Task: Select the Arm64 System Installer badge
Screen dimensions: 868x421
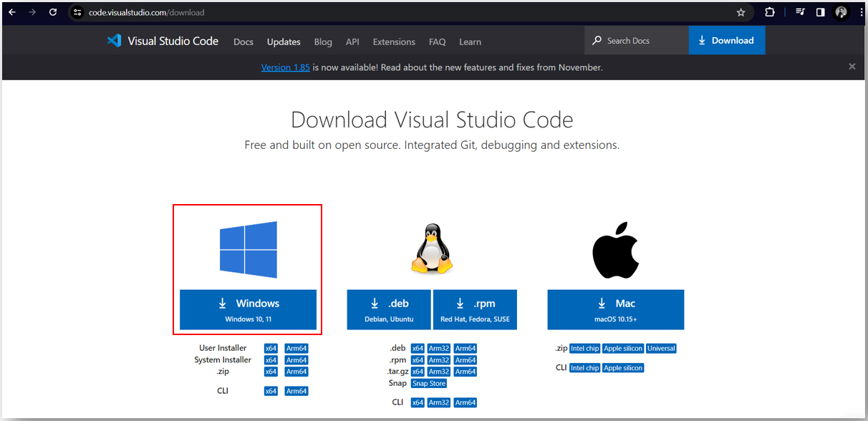Action: click(x=296, y=359)
